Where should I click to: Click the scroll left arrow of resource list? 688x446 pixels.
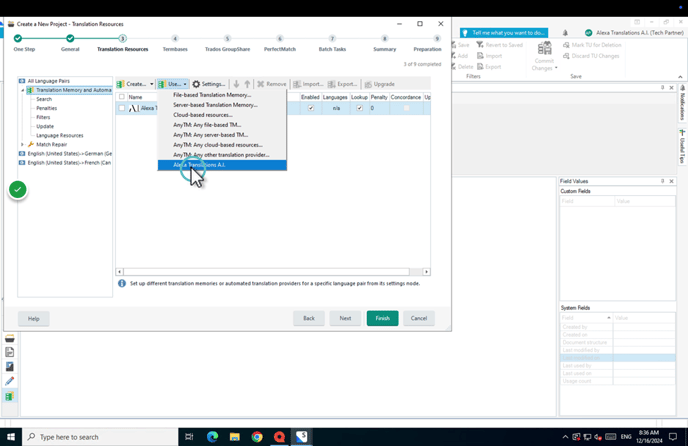119,272
